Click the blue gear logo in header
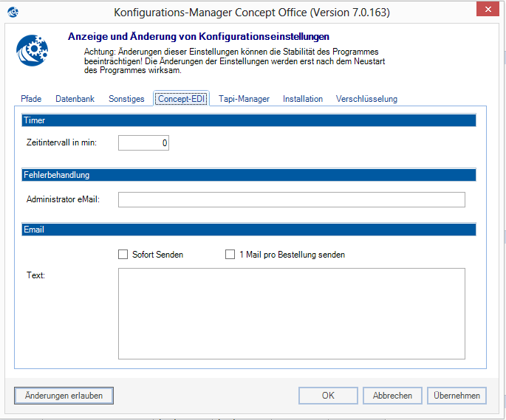Screen dimensions: 506x420 [x=33, y=51]
